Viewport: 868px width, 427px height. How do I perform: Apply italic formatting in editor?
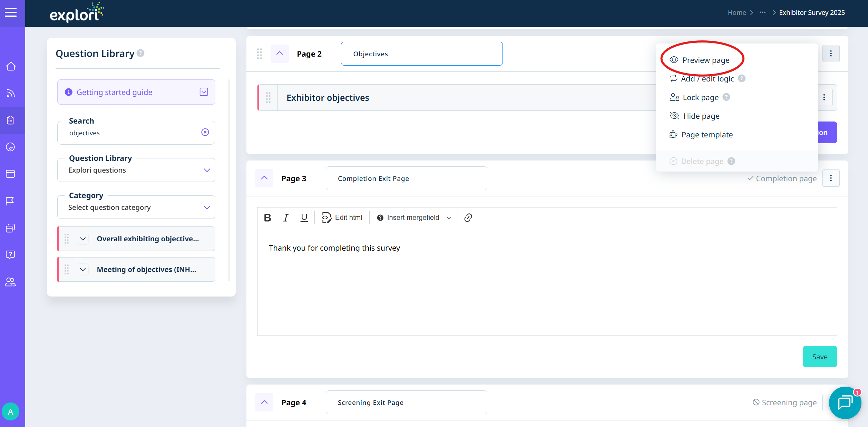tap(285, 217)
